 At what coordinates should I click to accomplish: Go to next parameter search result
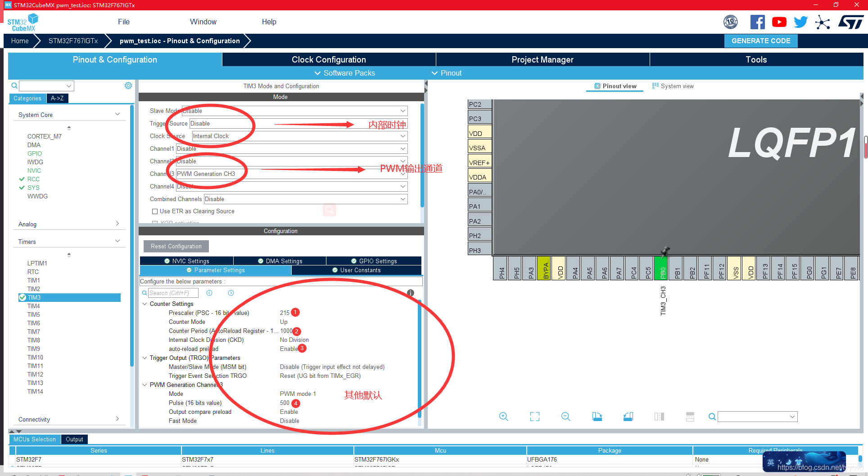(231, 293)
